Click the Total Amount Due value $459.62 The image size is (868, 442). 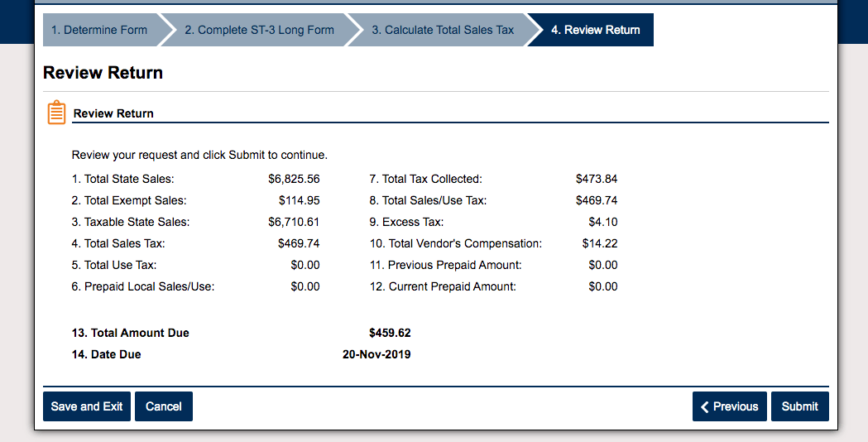coord(390,333)
